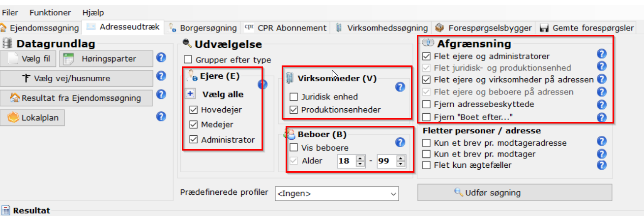
Task: Click the maximum age input field
Action: tap(386, 161)
